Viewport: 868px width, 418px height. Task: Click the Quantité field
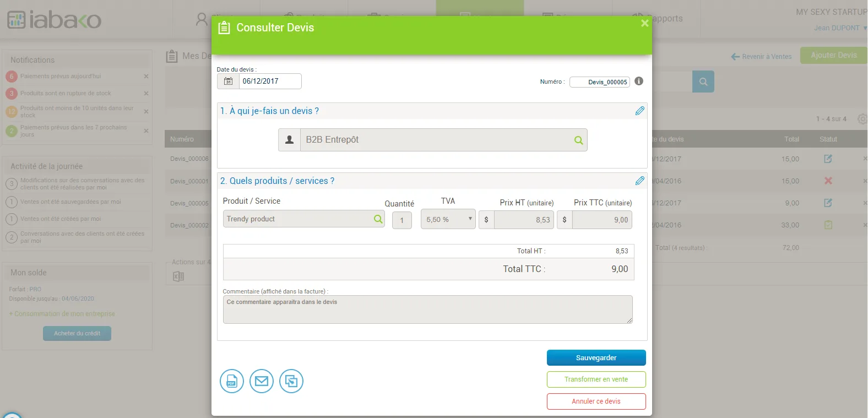point(402,220)
